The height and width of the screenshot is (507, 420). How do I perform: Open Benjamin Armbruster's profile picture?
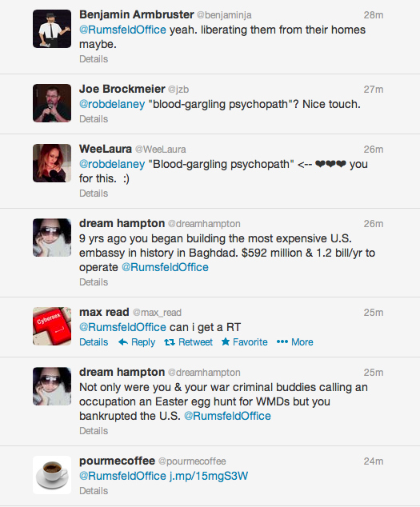(52, 29)
